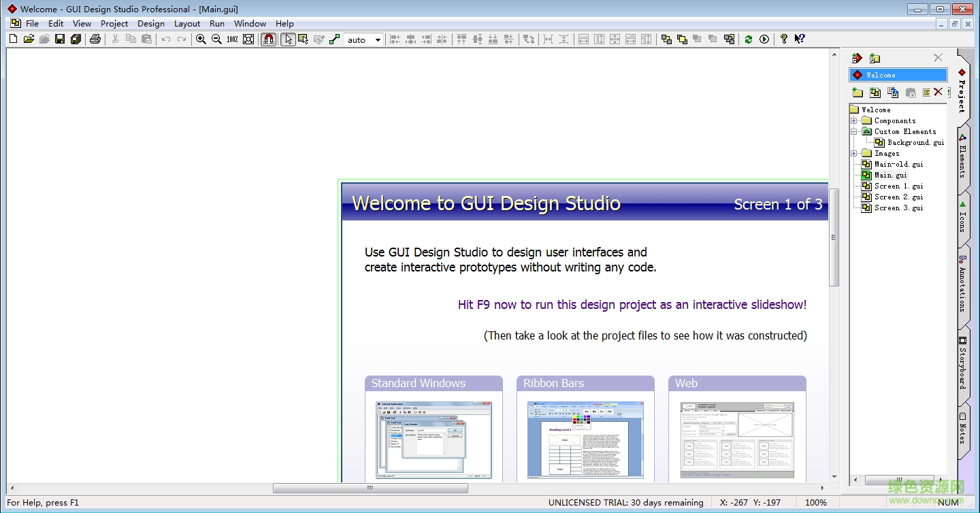Create a new folder in the Project panel

point(857,93)
